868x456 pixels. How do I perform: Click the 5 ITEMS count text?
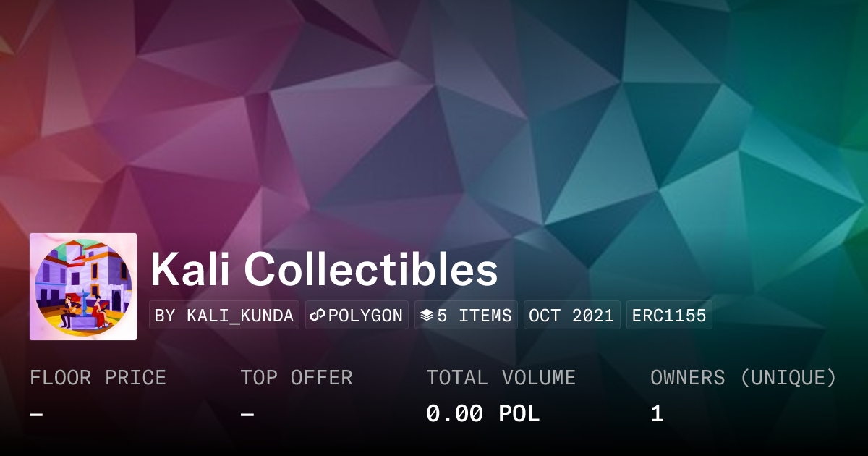(x=475, y=316)
